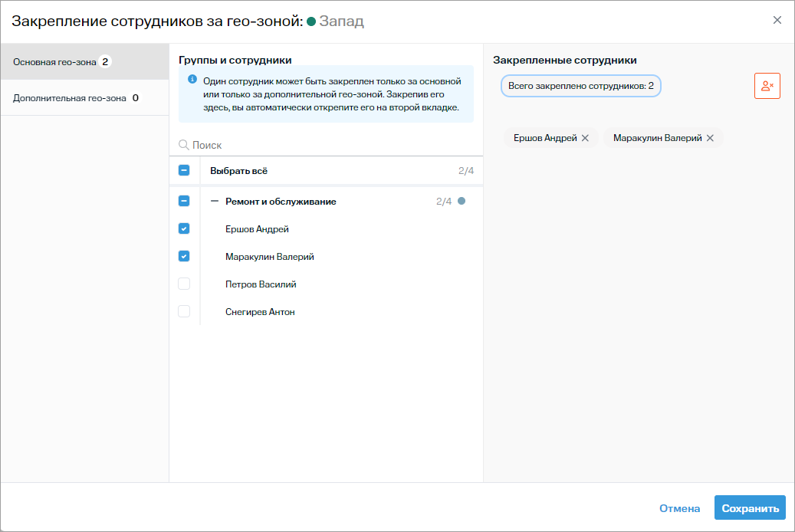Click the blue info icon in notice

192,79
